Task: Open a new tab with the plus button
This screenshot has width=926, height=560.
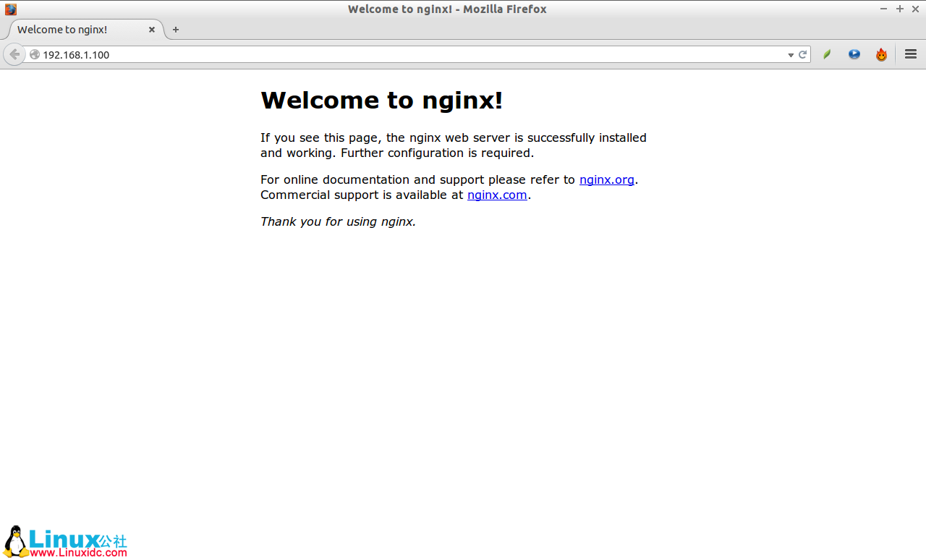Action: coord(176,30)
